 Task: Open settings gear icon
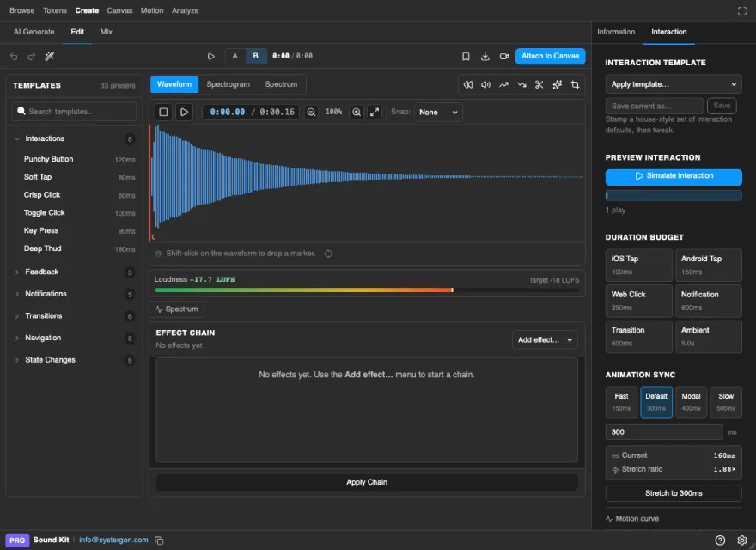[742, 541]
